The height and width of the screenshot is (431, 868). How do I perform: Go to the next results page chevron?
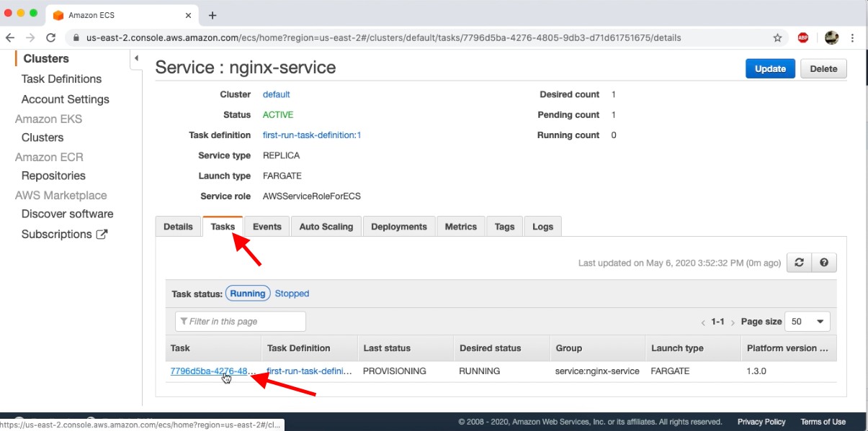coord(733,322)
